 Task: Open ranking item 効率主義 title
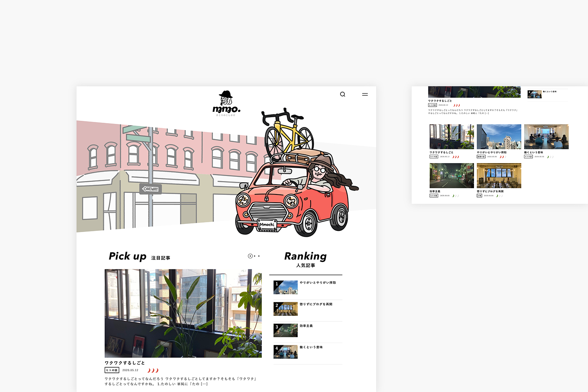tap(306, 326)
